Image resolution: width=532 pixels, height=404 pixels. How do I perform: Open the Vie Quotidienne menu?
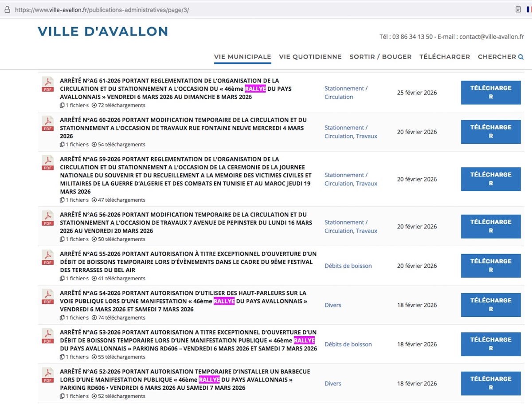(310, 57)
